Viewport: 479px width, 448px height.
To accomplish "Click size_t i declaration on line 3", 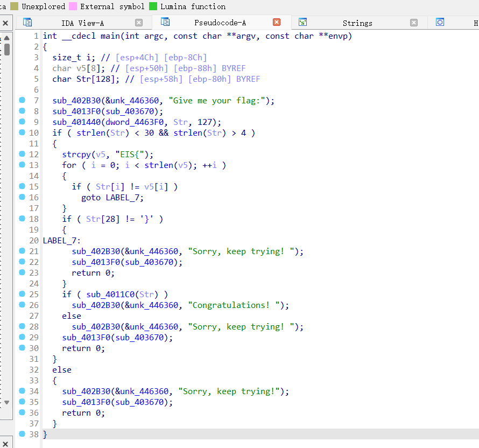I will pos(74,58).
